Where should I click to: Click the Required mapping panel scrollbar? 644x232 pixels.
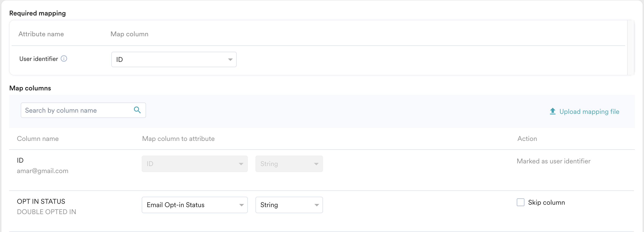coord(631,48)
